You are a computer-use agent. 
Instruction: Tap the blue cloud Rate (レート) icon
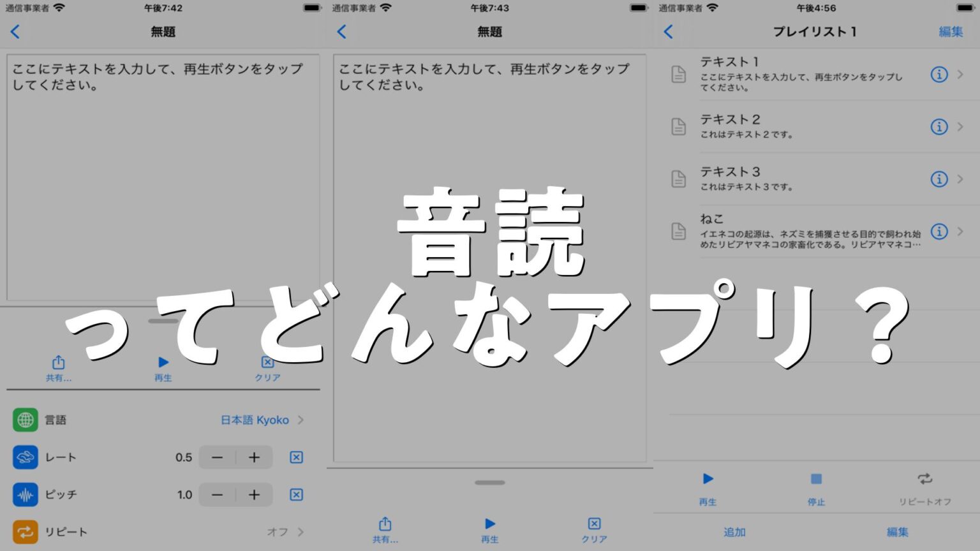point(25,457)
